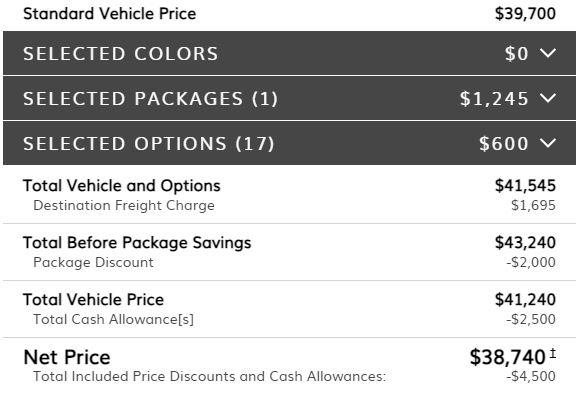Click the $1,245 packages amount

click(494, 99)
